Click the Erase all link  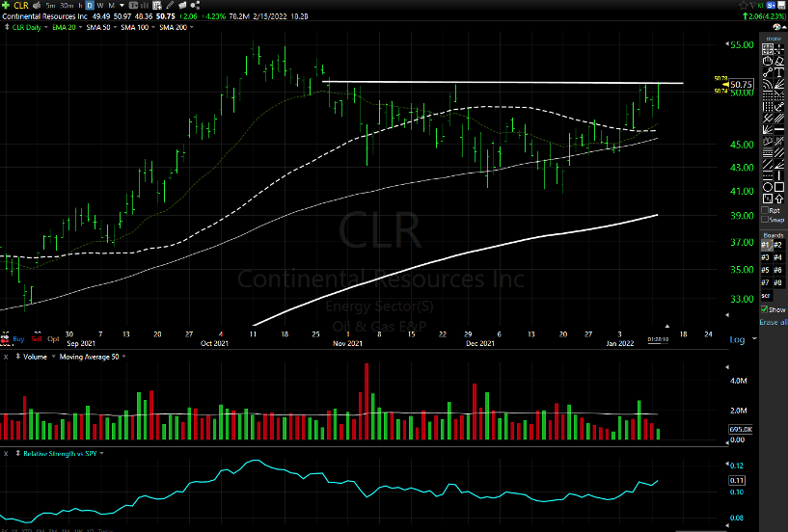pos(774,322)
